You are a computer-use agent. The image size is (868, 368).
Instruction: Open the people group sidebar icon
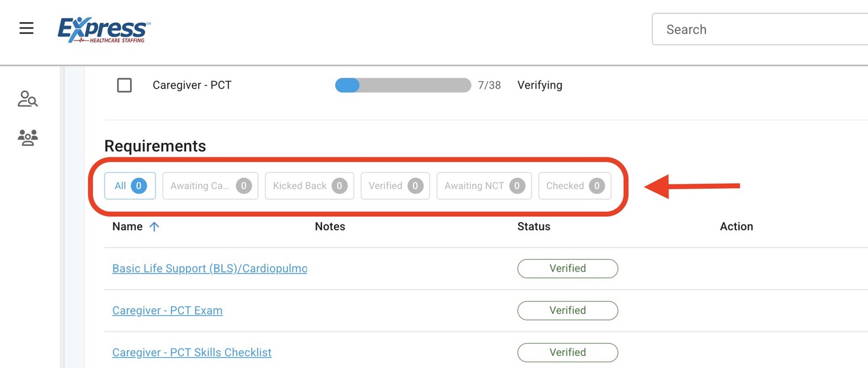(x=27, y=137)
